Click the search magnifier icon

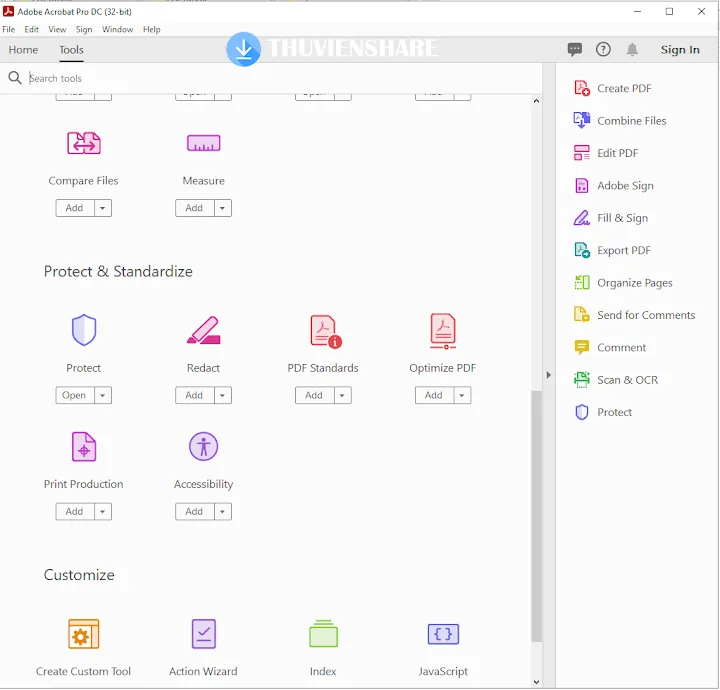[15, 78]
